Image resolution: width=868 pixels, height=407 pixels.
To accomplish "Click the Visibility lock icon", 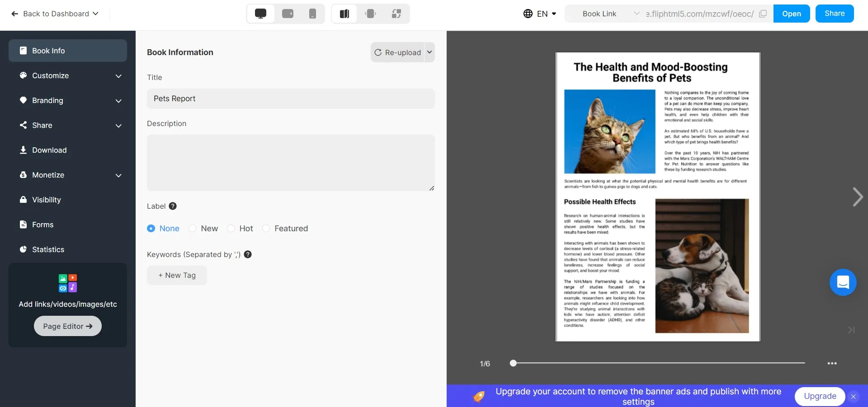I will [23, 199].
